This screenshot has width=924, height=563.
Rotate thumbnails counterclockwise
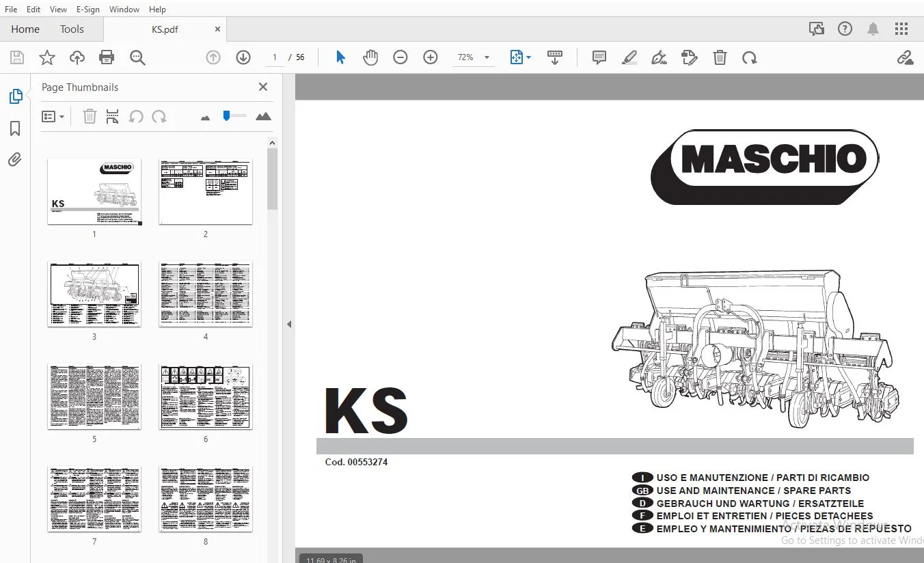coord(136,117)
